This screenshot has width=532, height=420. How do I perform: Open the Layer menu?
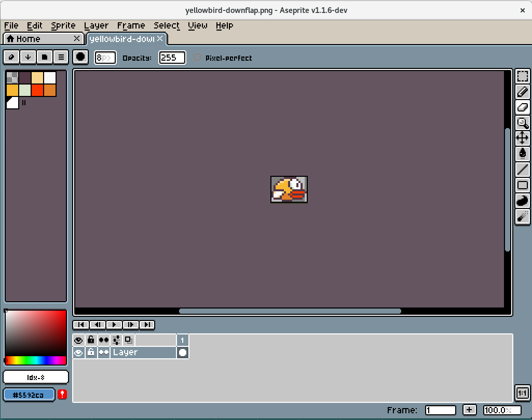click(x=96, y=26)
